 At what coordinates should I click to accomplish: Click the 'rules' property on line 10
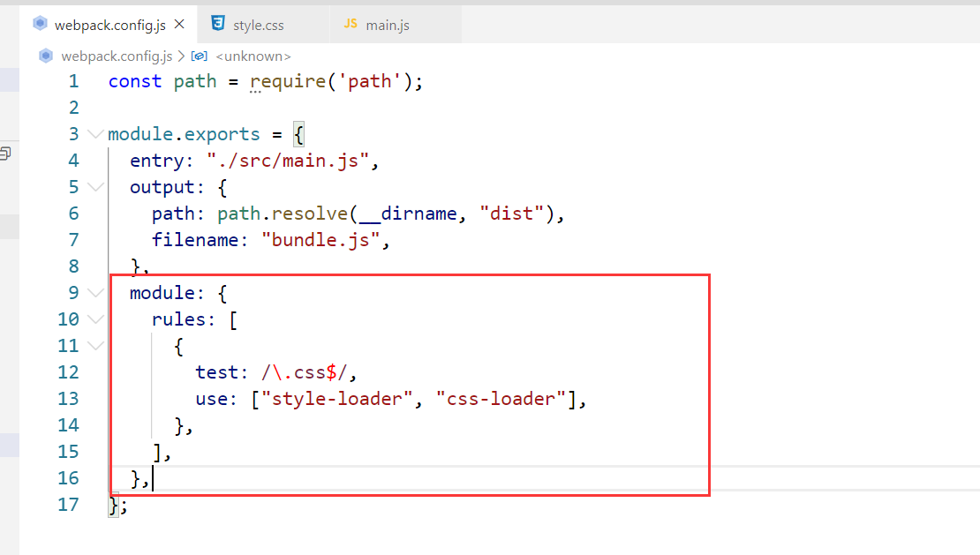click(x=178, y=319)
